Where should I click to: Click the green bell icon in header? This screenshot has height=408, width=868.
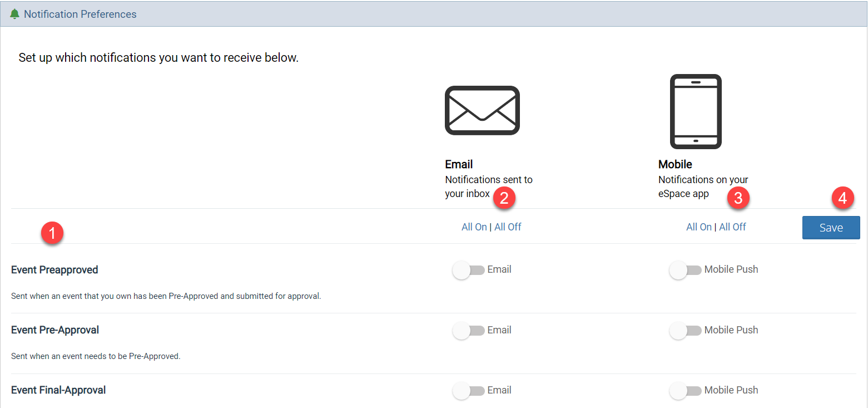click(x=14, y=14)
